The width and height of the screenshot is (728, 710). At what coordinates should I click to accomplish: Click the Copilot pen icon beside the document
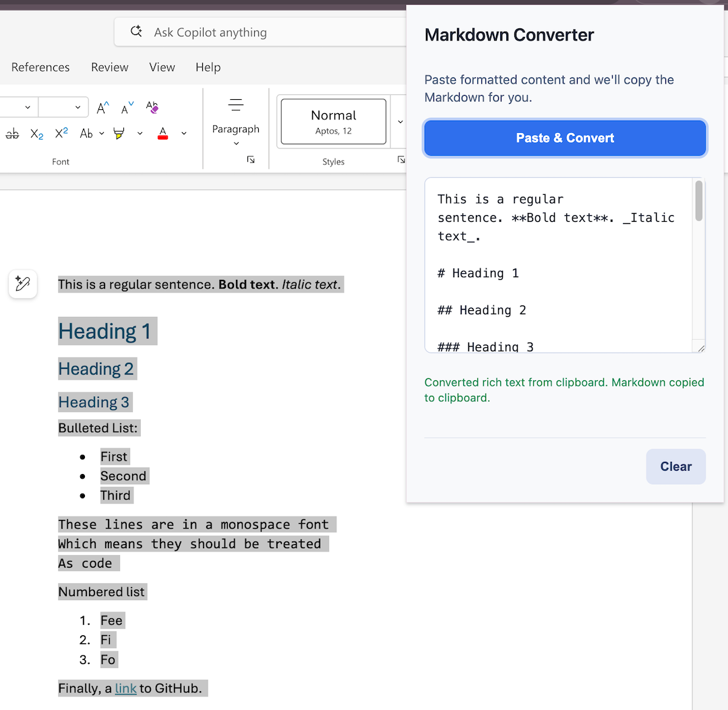[x=23, y=285]
